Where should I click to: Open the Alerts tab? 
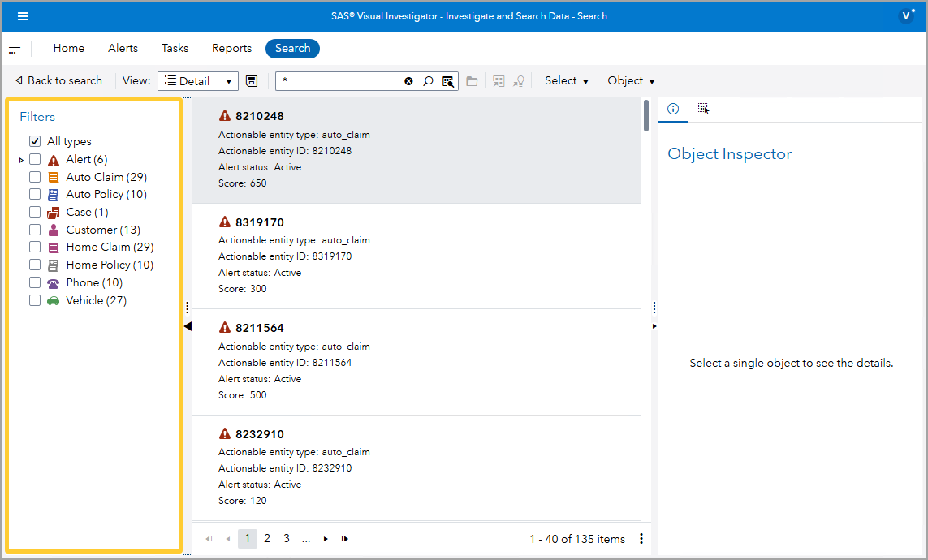pyautogui.click(x=123, y=48)
